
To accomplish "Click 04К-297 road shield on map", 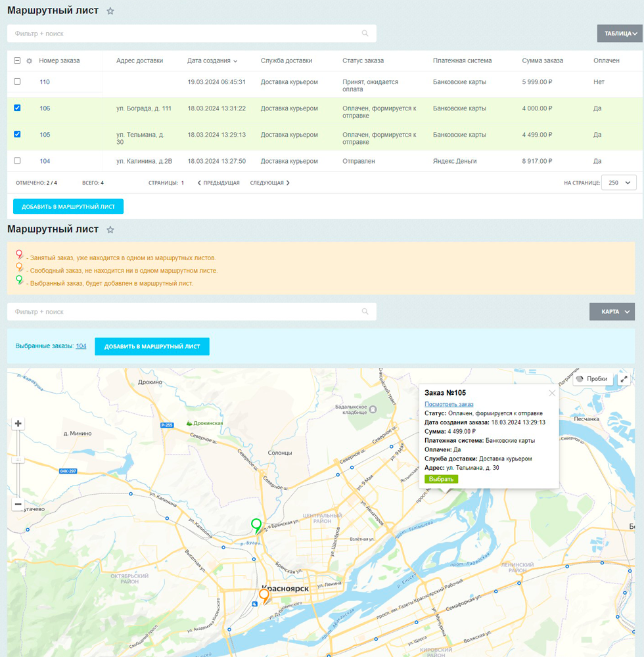I will click(68, 471).
